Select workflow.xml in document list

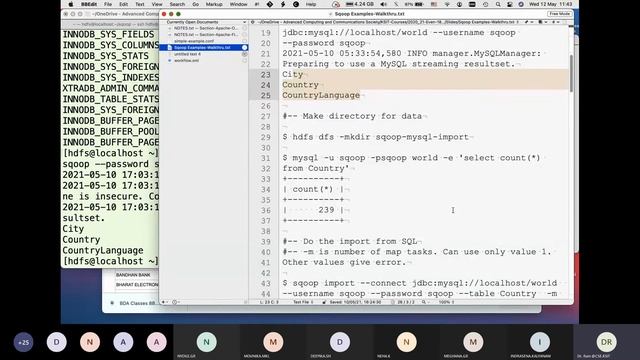click(x=187, y=61)
